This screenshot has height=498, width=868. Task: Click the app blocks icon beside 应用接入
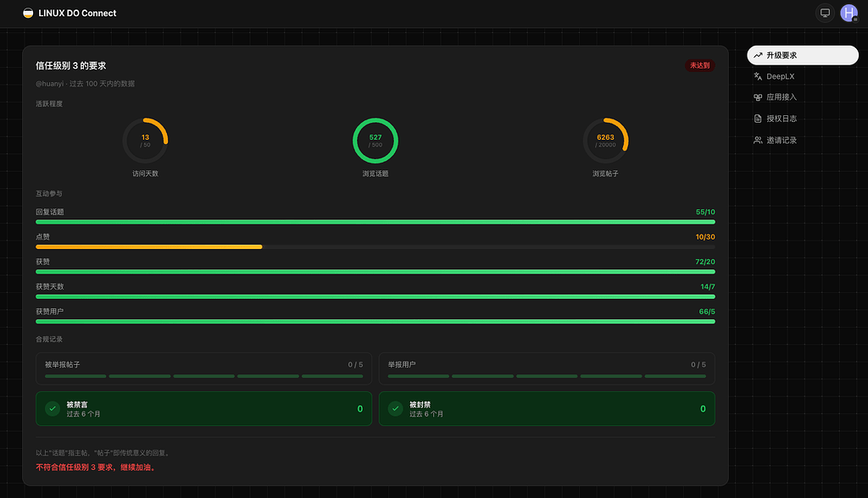click(758, 97)
